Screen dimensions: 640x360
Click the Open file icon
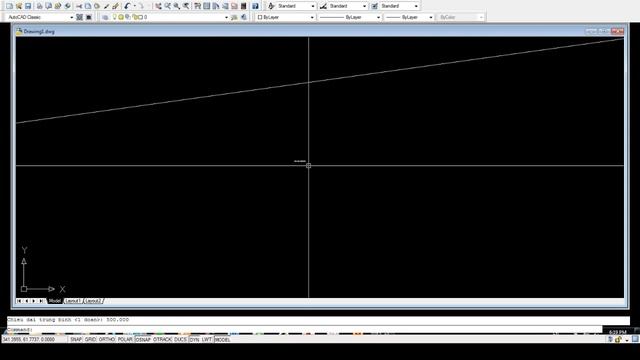[x=19, y=6]
